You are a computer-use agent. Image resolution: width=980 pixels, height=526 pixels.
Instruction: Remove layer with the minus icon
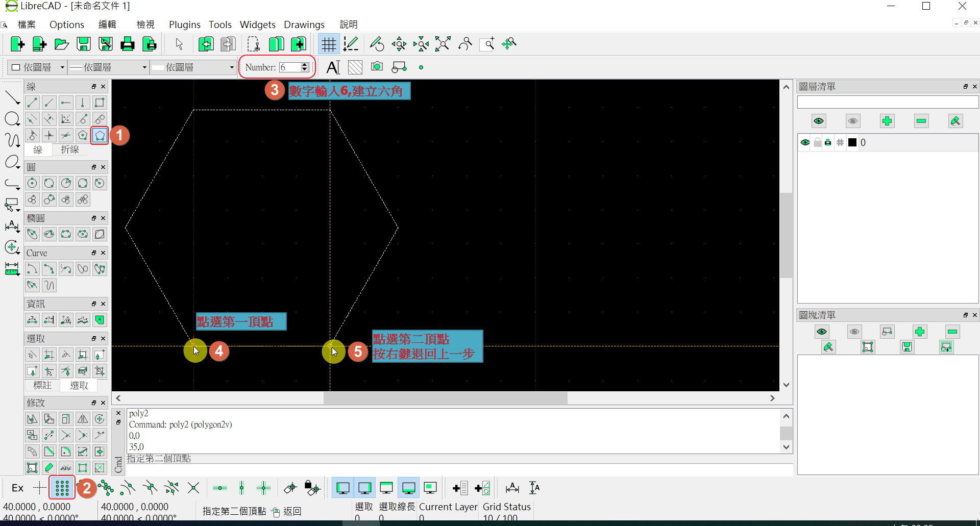pyautogui.click(x=921, y=121)
